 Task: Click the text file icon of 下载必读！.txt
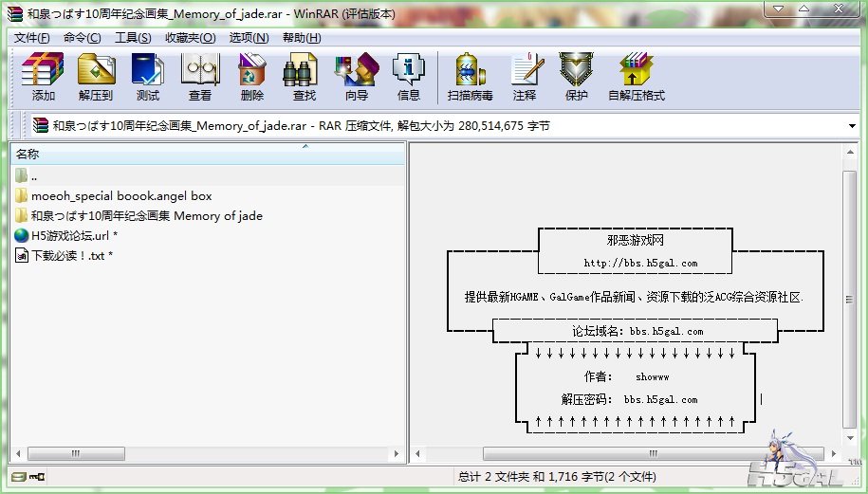click(22, 256)
